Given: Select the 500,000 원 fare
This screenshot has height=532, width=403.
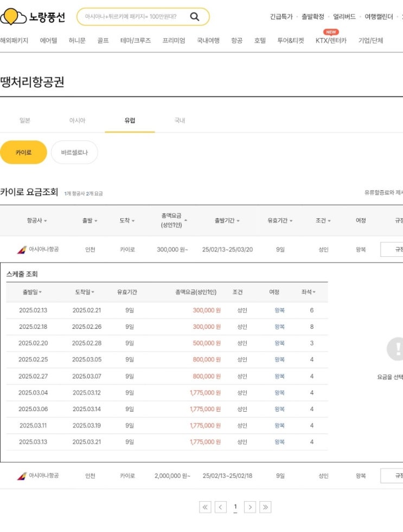Looking at the screenshot, I should click(x=207, y=343).
